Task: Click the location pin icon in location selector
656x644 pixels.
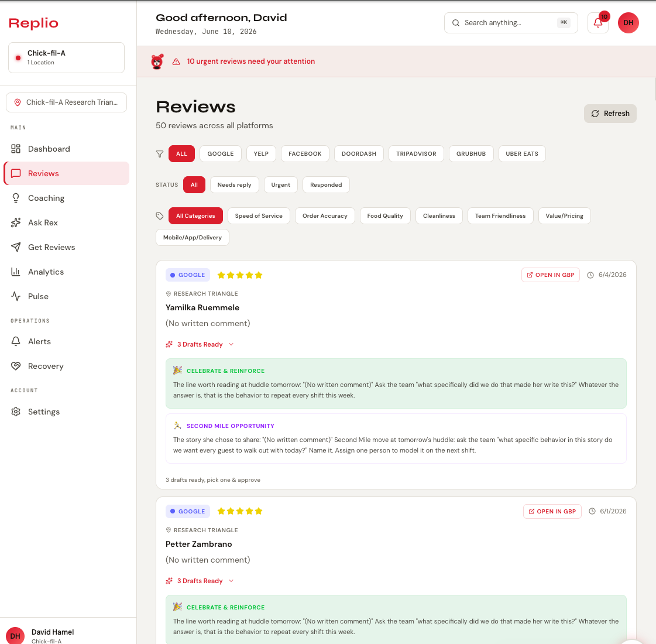Action: [x=18, y=102]
